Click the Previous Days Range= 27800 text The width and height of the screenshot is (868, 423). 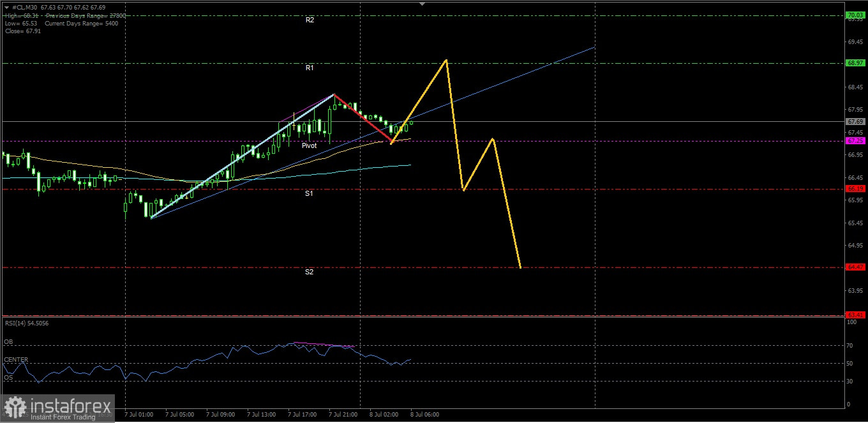pos(86,15)
